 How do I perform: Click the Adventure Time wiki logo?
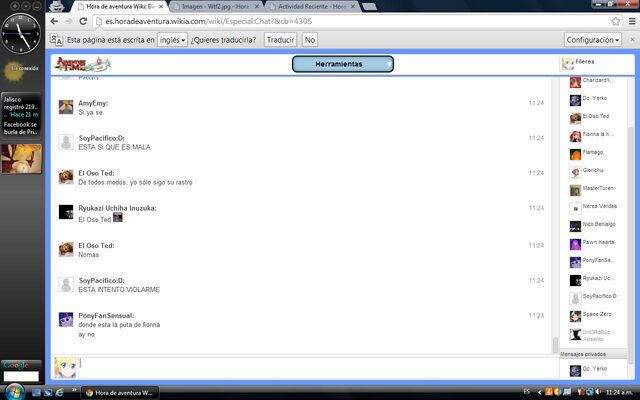(83, 64)
